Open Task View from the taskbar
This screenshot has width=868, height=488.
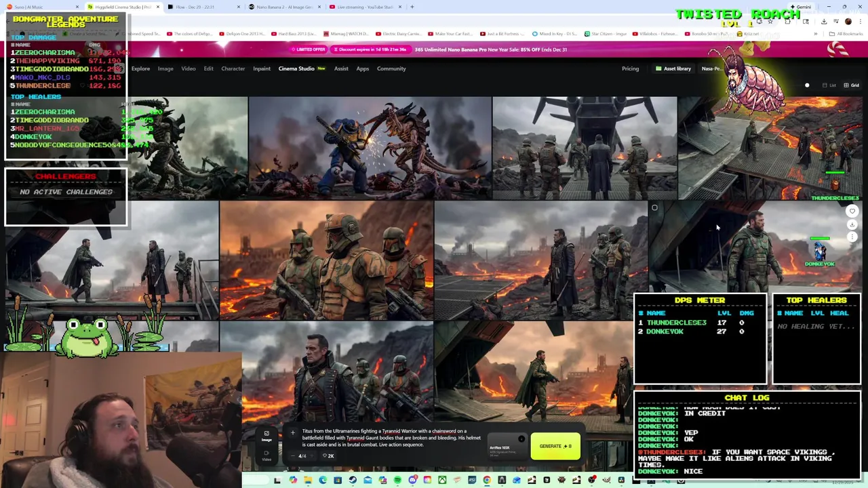(x=277, y=480)
